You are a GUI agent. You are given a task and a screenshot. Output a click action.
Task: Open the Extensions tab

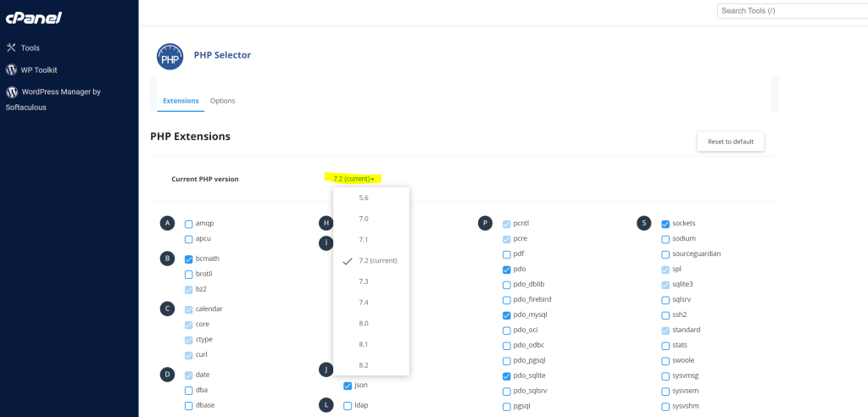[181, 101]
